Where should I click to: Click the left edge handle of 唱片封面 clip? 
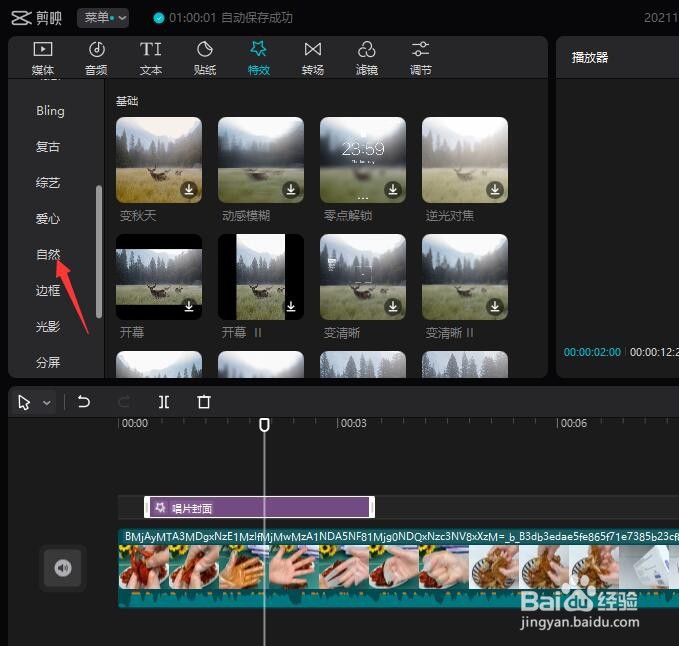click(x=147, y=507)
